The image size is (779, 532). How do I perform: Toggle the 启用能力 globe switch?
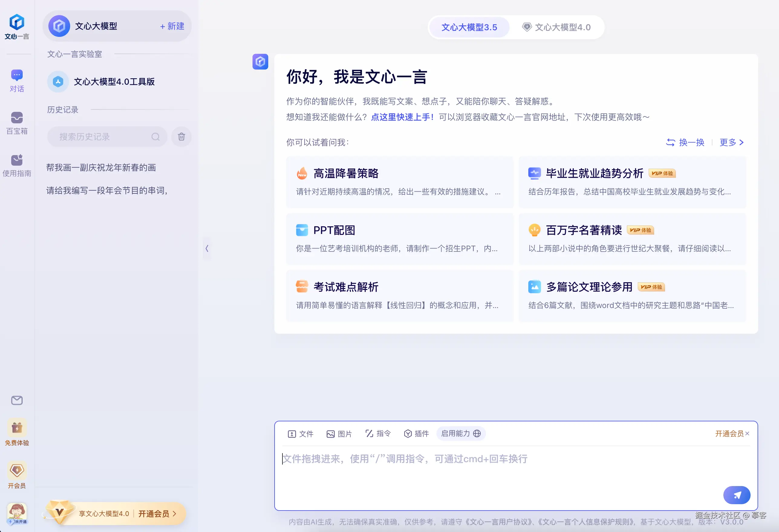coord(477,433)
